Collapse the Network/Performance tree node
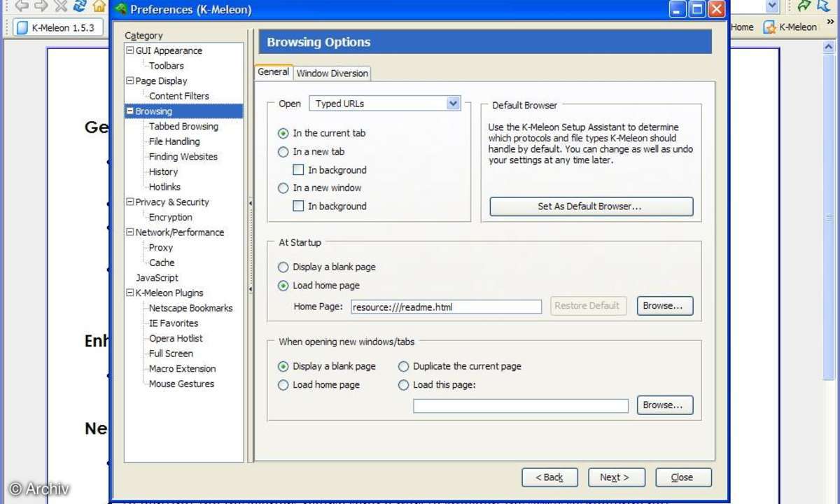Viewport: 840px width, 504px height. tap(129, 232)
